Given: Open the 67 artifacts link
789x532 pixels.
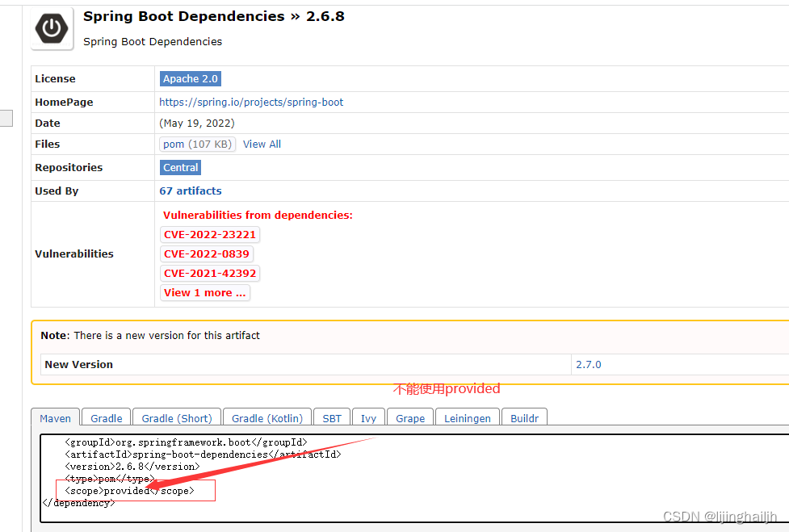Looking at the screenshot, I should [x=191, y=191].
